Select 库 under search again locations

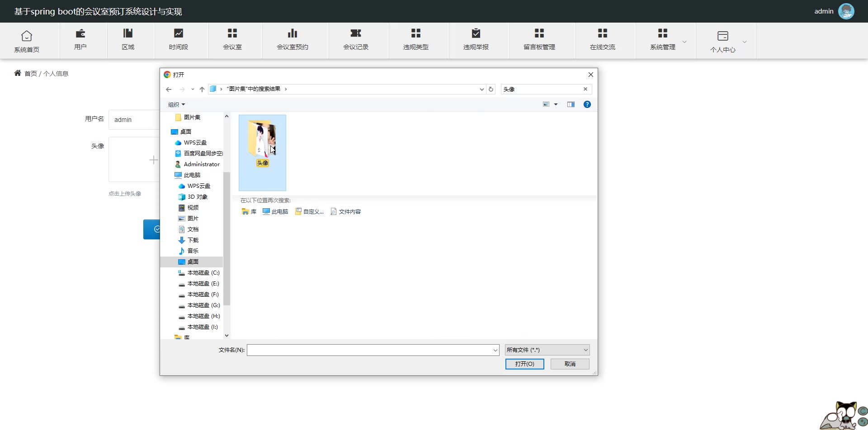pos(249,211)
